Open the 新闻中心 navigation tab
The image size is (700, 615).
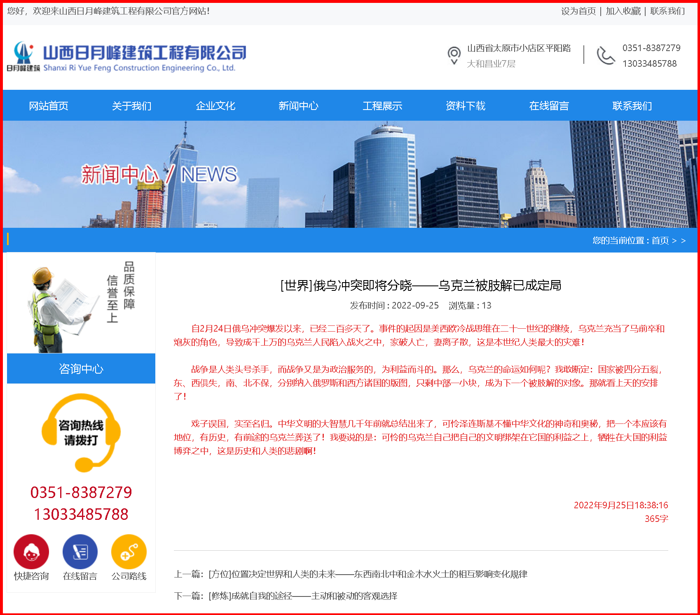[x=299, y=106]
